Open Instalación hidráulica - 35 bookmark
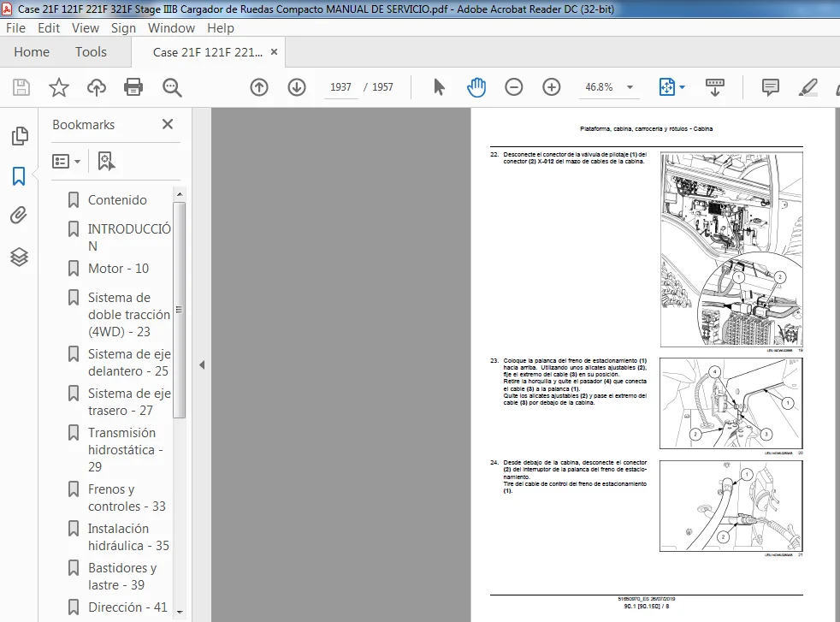Screen dimensions: 840x622 point(128,536)
